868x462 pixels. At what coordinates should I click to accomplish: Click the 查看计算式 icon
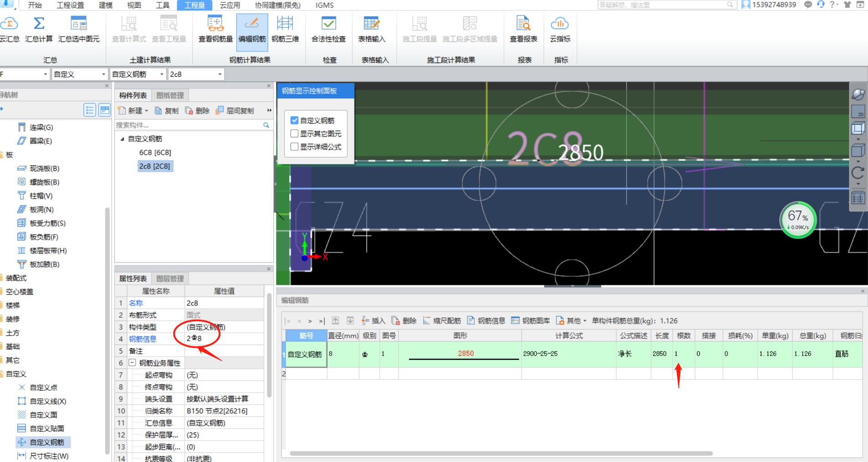(x=129, y=23)
